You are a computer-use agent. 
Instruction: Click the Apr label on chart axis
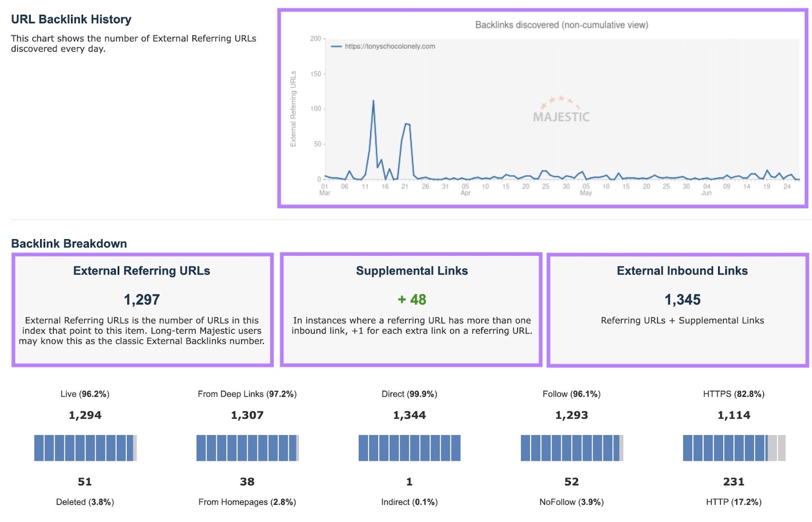(x=465, y=193)
